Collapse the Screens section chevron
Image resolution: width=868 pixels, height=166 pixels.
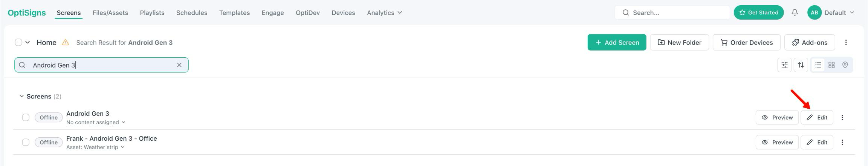pos(21,97)
